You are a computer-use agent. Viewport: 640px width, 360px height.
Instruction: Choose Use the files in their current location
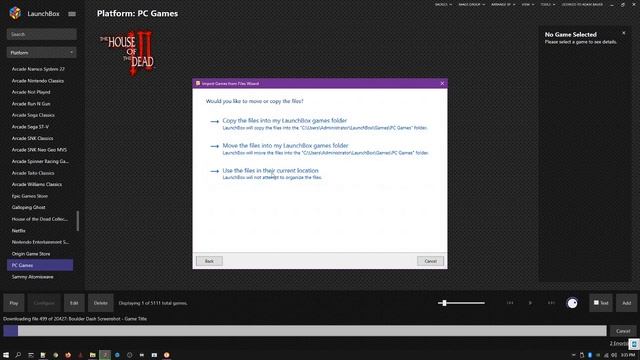pyautogui.click(x=266, y=173)
